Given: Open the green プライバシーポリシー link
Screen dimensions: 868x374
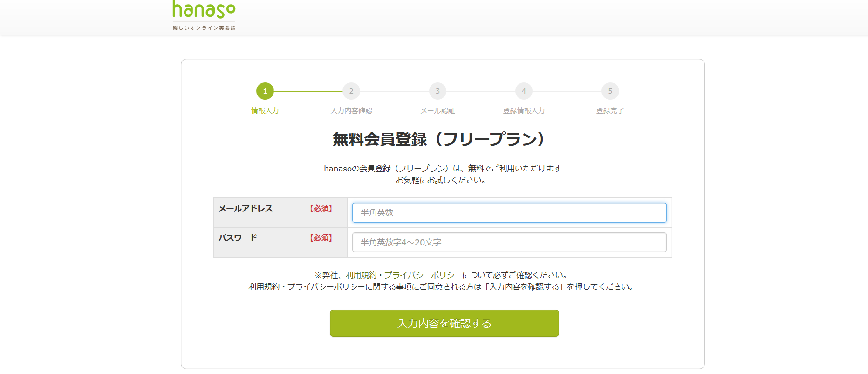Looking at the screenshot, I should (x=423, y=275).
